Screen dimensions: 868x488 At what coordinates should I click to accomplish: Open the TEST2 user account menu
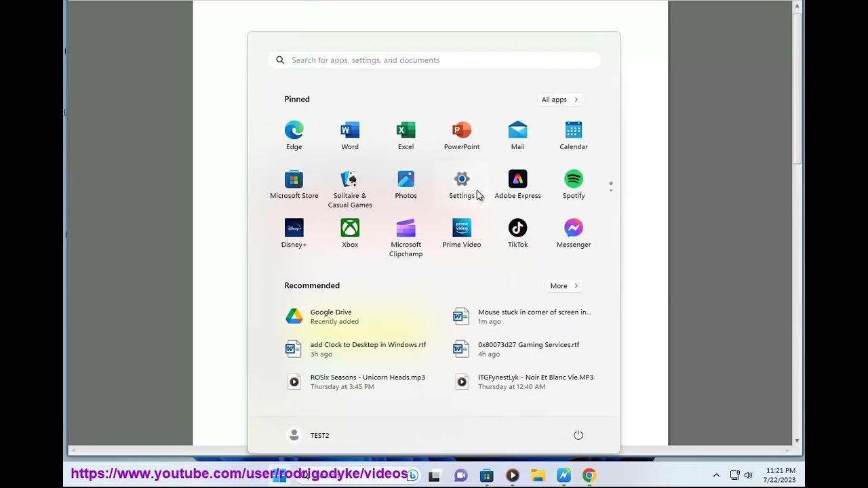click(x=309, y=435)
